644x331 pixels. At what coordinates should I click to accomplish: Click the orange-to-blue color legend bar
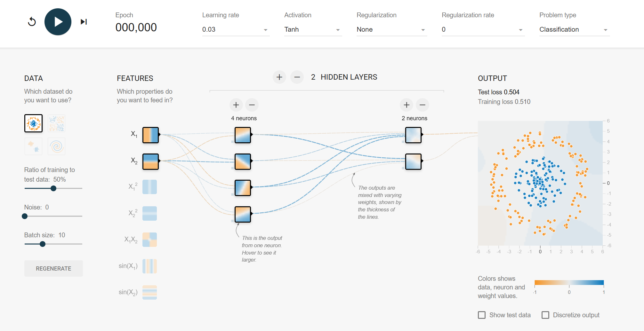coord(569,282)
